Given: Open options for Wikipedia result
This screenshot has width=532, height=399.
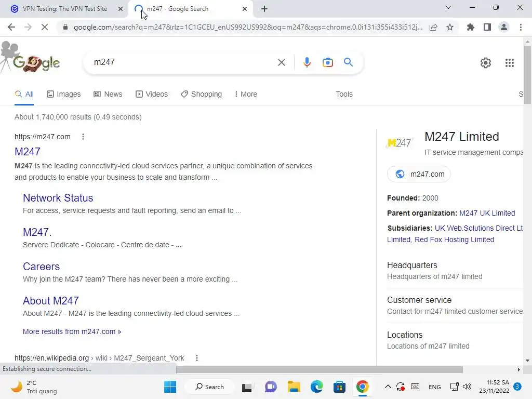Looking at the screenshot, I should tap(197, 358).
